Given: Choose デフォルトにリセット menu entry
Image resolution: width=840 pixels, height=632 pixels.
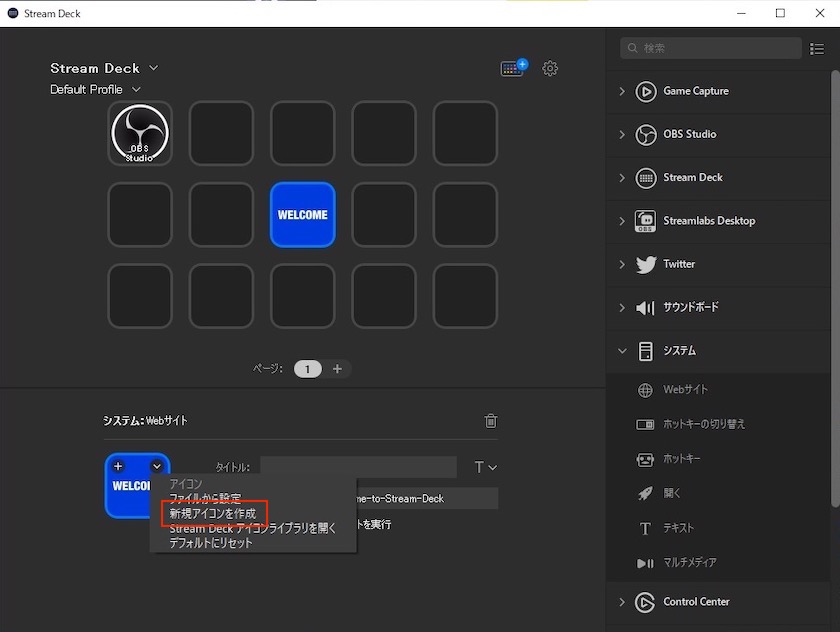Looking at the screenshot, I should [211, 543].
